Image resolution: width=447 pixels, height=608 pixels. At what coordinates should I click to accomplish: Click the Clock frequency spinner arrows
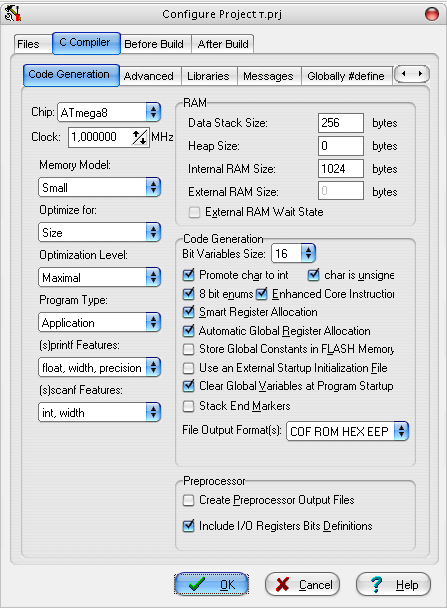pyautogui.click(x=140, y=137)
